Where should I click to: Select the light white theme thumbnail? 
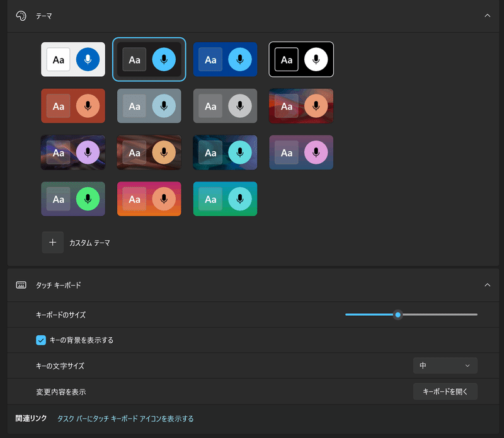click(73, 59)
